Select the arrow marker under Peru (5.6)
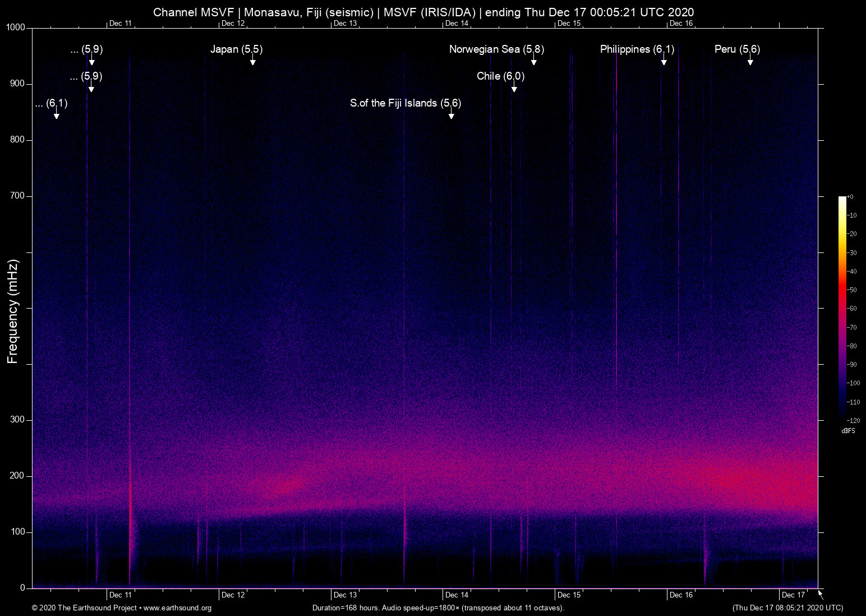This screenshot has width=866, height=616. [x=750, y=61]
